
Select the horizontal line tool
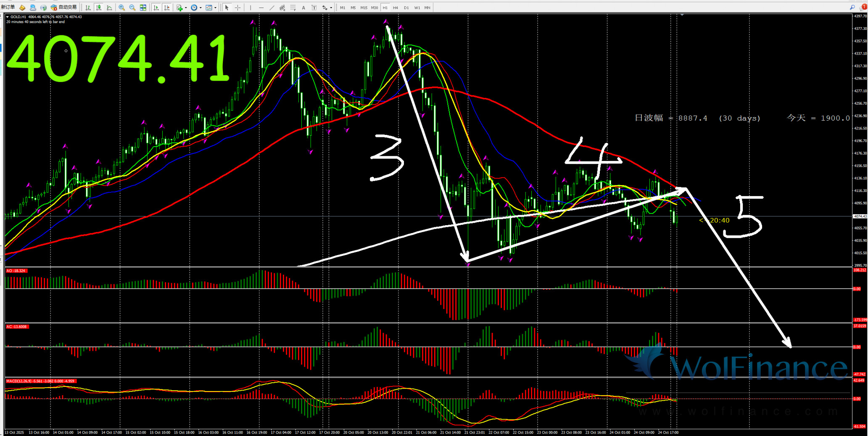[x=261, y=8]
